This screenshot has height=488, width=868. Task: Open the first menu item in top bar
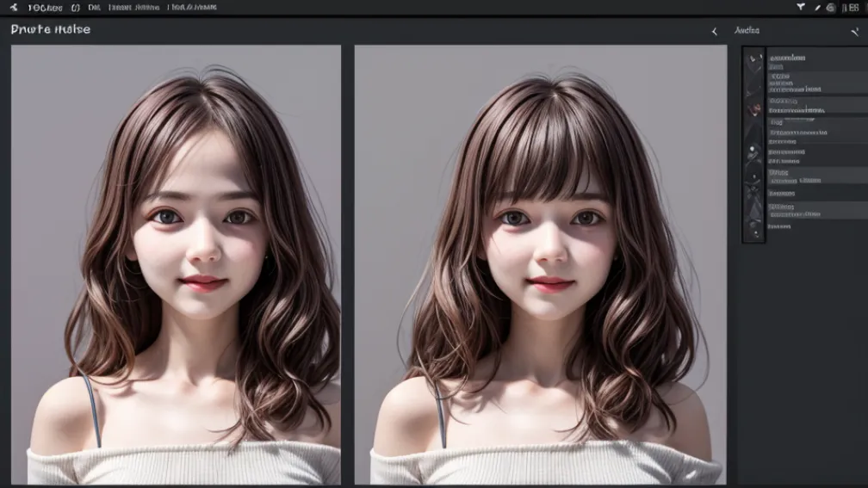pyautogui.click(x=45, y=8)
